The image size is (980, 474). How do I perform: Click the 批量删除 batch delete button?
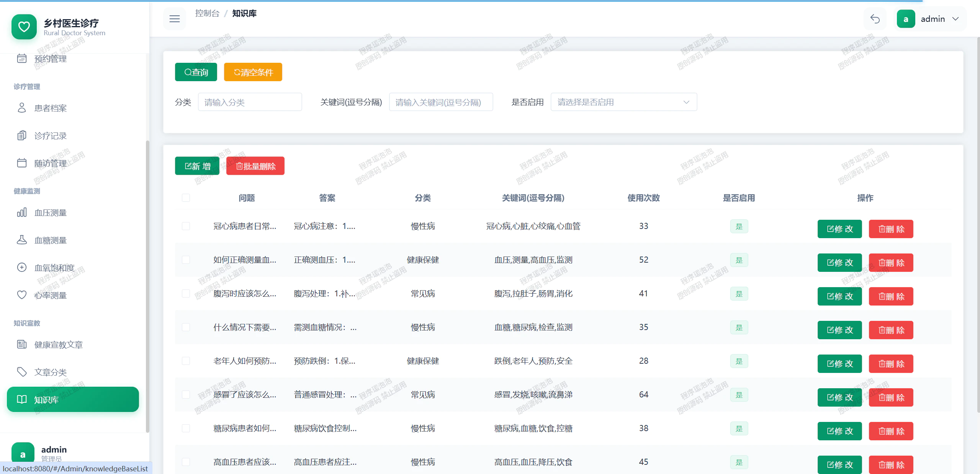tap(255, 166)
